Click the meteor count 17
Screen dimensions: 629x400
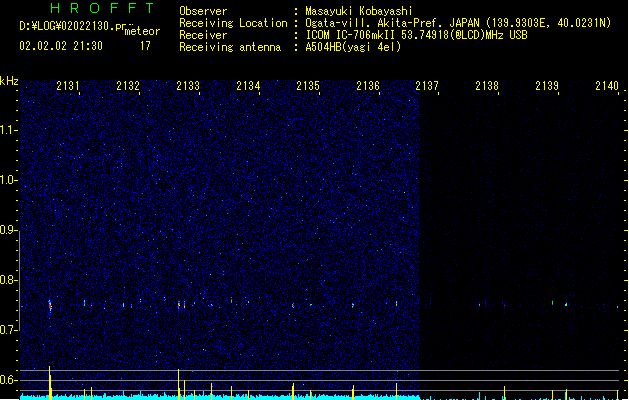pyautogui.click(x=145, y=46)
